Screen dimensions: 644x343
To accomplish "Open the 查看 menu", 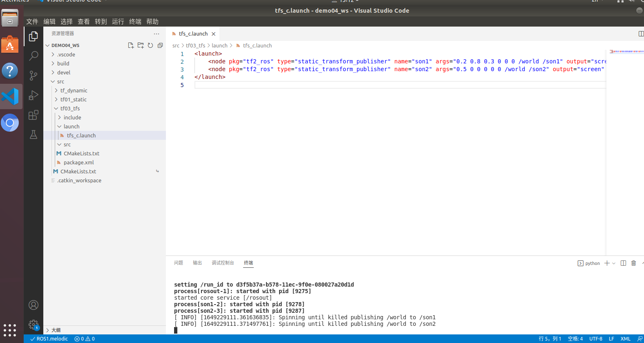I will (84, 22).
